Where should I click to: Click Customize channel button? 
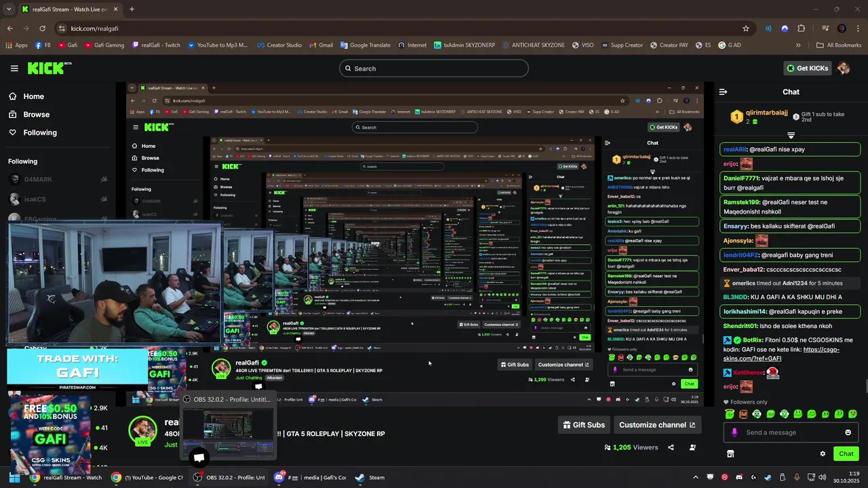657,425
